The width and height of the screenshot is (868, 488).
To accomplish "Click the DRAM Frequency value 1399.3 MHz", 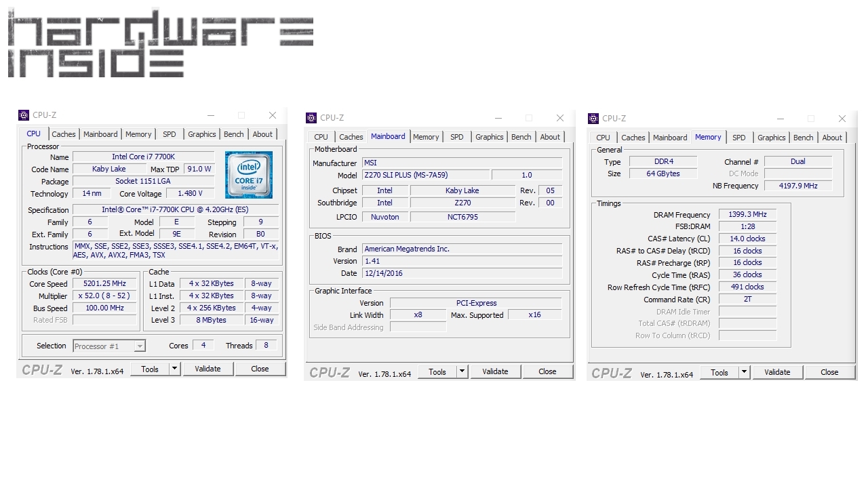I will pyautogui.click(x=748, y=214).
